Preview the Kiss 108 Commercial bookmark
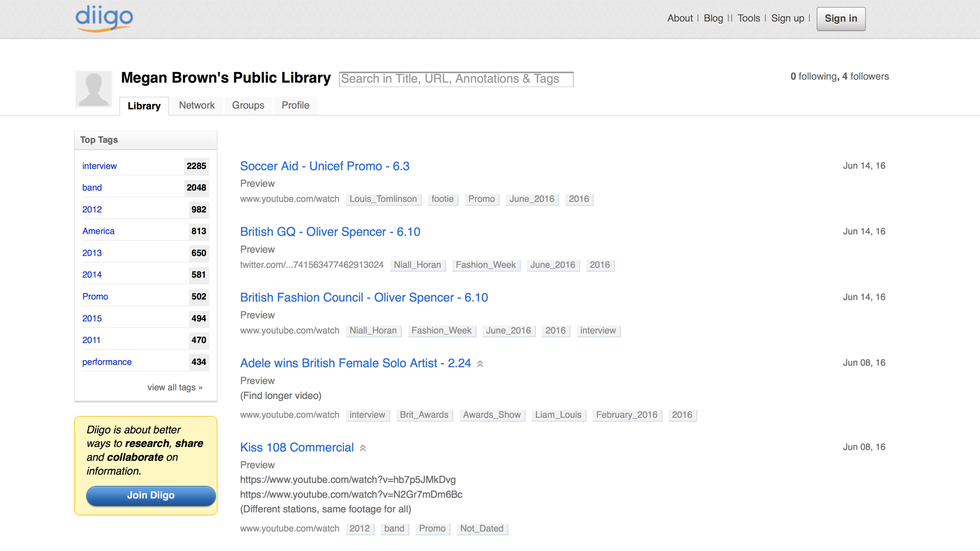 coord(257,465)
